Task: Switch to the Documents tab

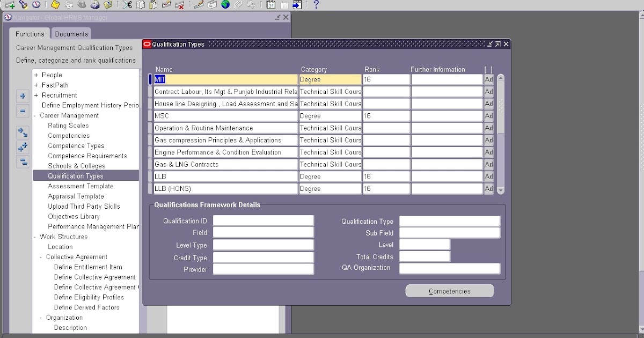Action: click(x=71, y=34)
